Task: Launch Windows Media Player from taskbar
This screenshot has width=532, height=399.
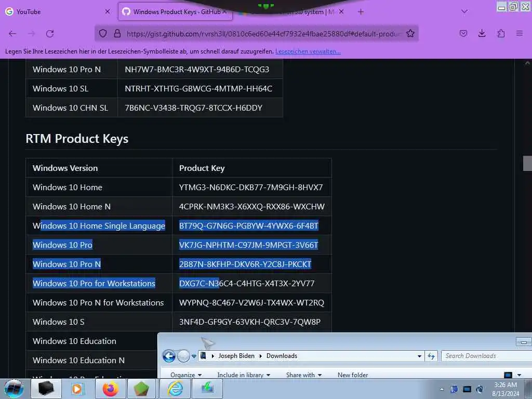Action: pyautogui.click(x=77, y=389)
